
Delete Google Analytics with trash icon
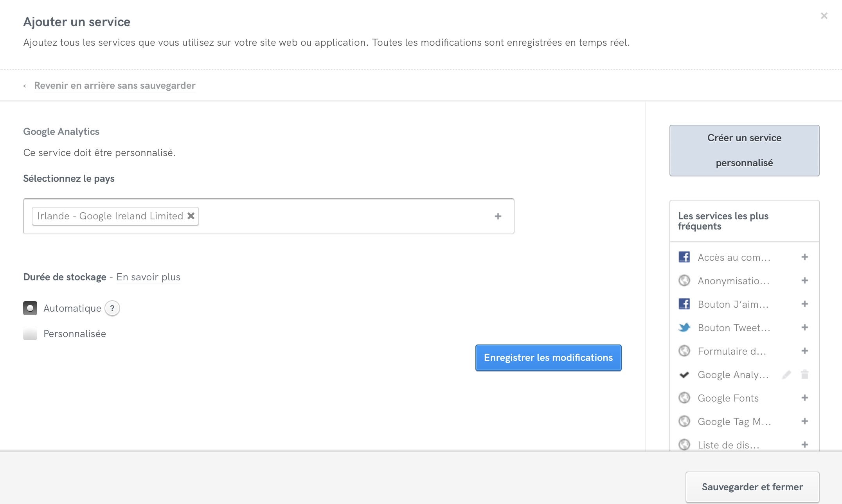(x=804, y=375)
